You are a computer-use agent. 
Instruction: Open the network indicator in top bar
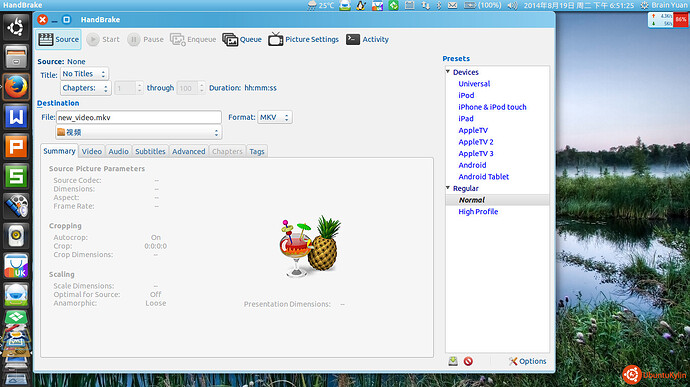click(426, 5)
